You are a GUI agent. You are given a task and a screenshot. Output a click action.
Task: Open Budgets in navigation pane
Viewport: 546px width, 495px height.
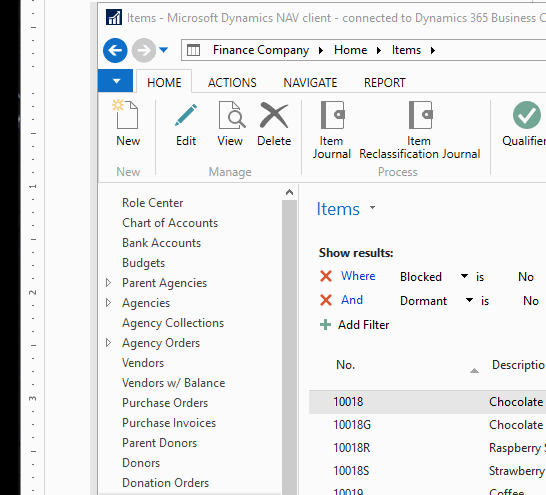coord(143,263)
